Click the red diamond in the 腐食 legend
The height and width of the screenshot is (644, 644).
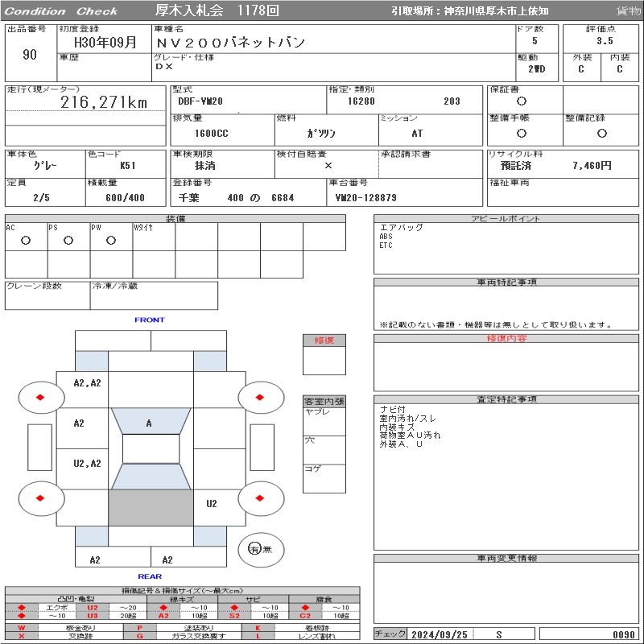tap(305, 608)
